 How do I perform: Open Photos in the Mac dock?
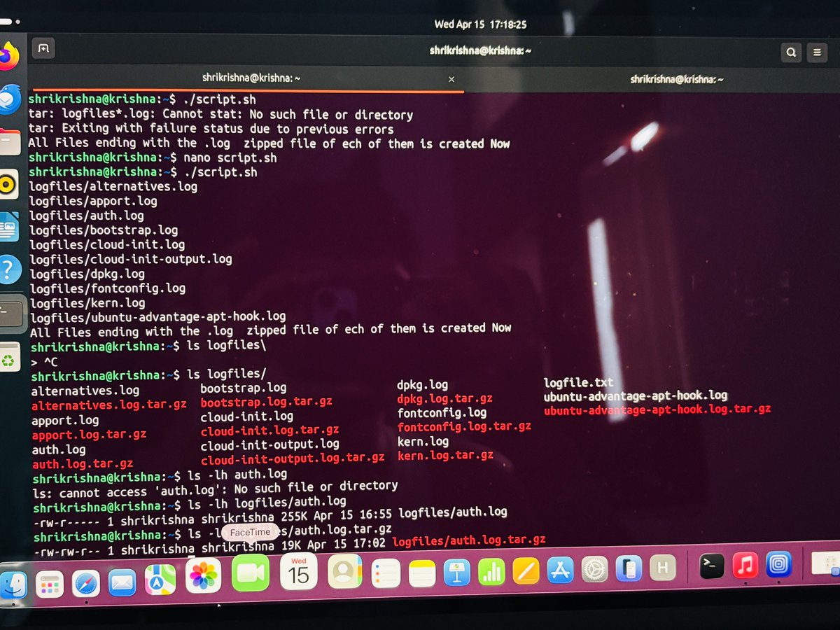coord(204,575)
